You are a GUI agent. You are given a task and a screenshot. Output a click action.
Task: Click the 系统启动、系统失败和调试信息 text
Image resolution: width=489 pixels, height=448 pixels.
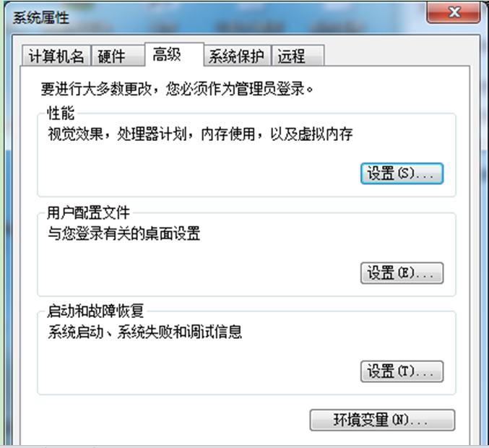coord(144,332)
